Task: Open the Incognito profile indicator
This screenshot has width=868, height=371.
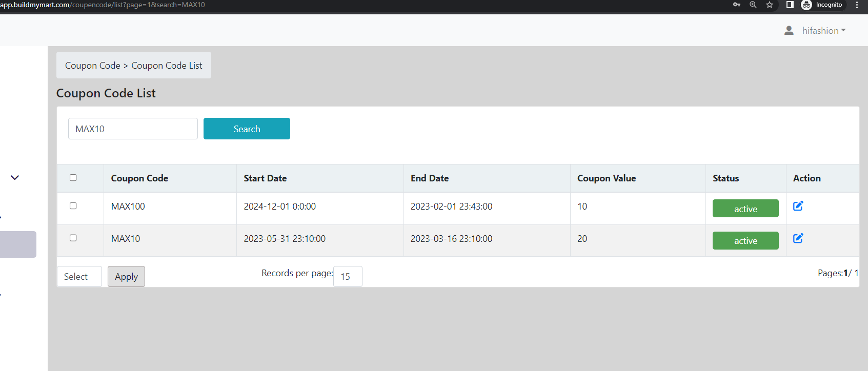Action: [822, 5]
